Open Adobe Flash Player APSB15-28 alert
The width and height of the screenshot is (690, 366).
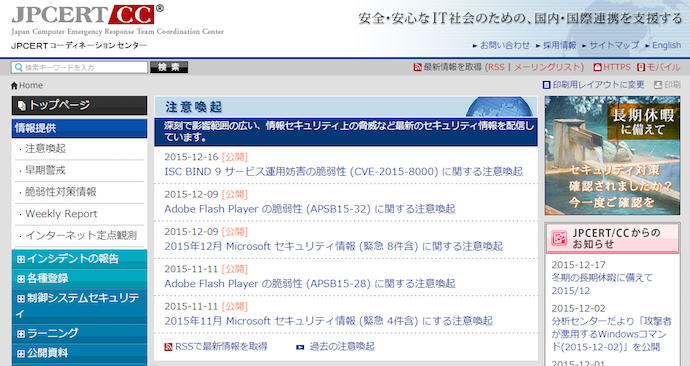pyautogui.click(x=310, y=284)
